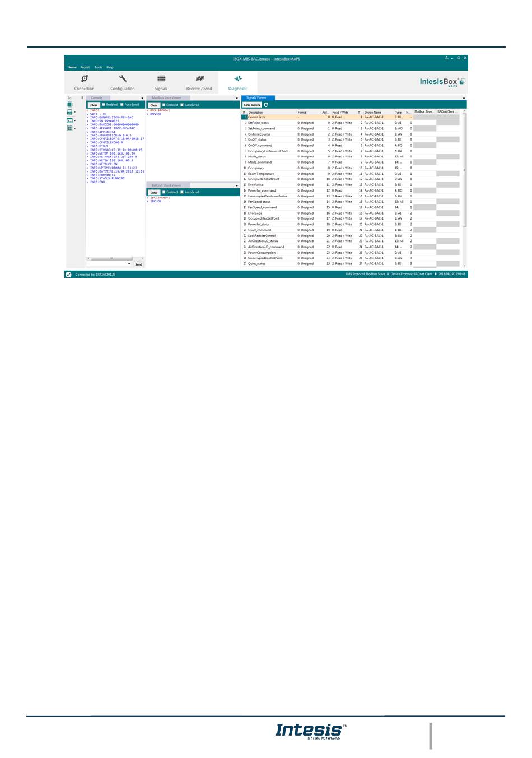Click the connected status checkmark icon
This screenshot has width=532, height=758.
click(x=68, y=275)
